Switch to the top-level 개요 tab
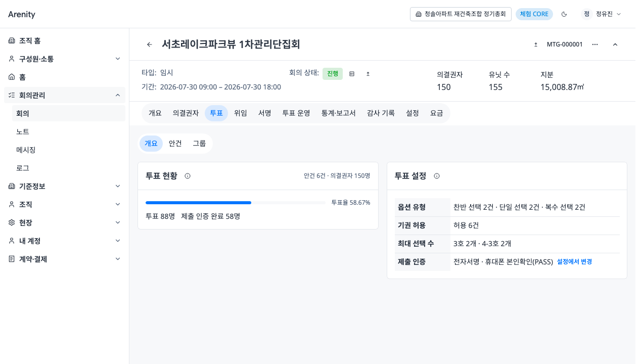 point(155,113)
